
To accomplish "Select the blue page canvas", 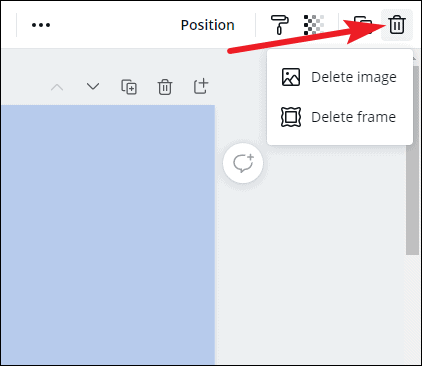I will 108,235.
